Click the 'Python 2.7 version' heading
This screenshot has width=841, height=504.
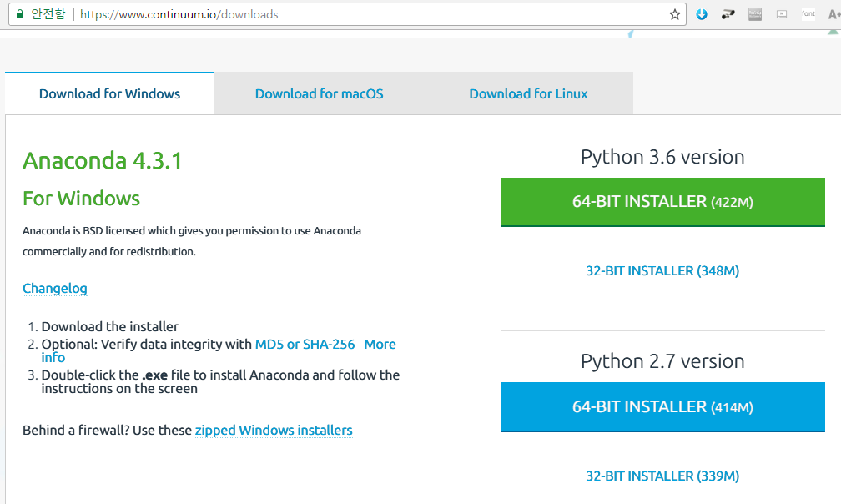pos(662,361)
